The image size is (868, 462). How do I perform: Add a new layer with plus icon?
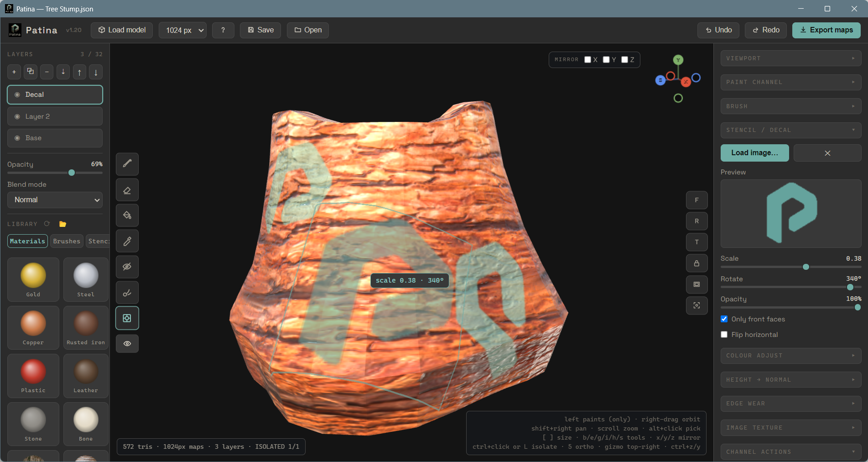pos(14,72)
